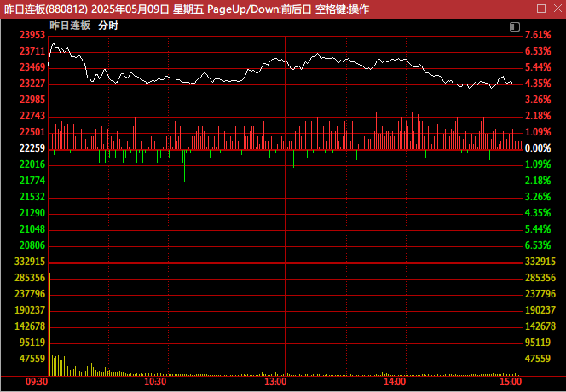The height and width of the screenshot is (392, 566).
Task: Click the left-axis 142678 volume label
Action: tap(30, 326)
